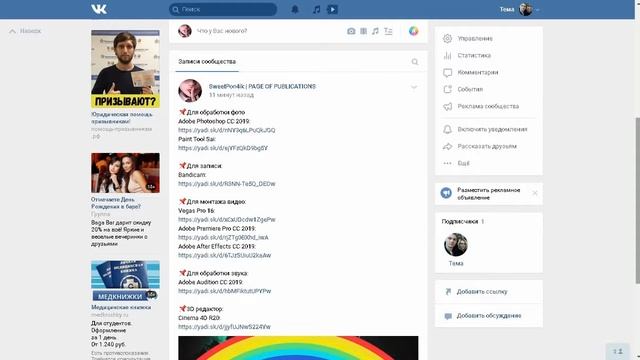Screen dimensions: 640x360
Task: Click the user avatar in the header
Action: click(525, 9)
